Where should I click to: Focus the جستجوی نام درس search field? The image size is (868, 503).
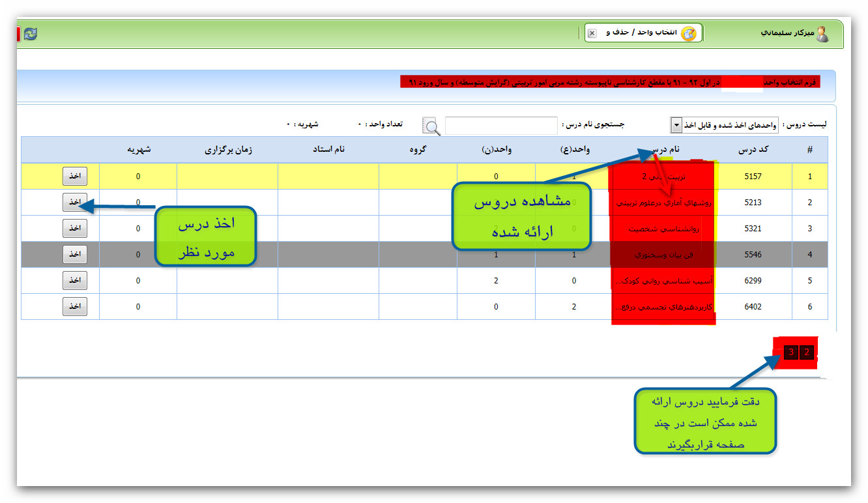click(500, 125)
